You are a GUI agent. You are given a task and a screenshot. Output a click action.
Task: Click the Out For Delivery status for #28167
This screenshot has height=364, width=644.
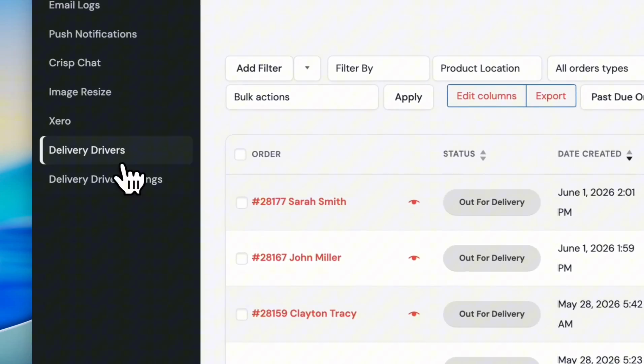pyautogui.click(x=492, y=258)
